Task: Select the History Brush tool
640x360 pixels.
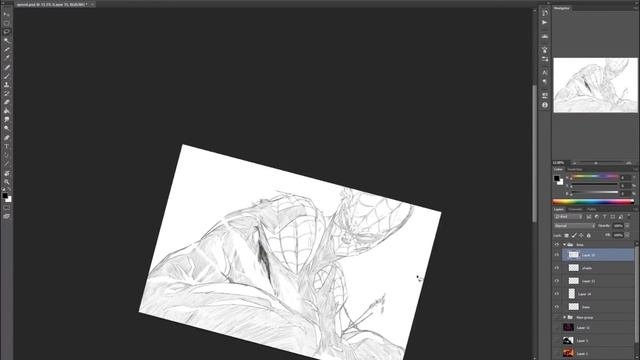Action: (x=7, y=94)
